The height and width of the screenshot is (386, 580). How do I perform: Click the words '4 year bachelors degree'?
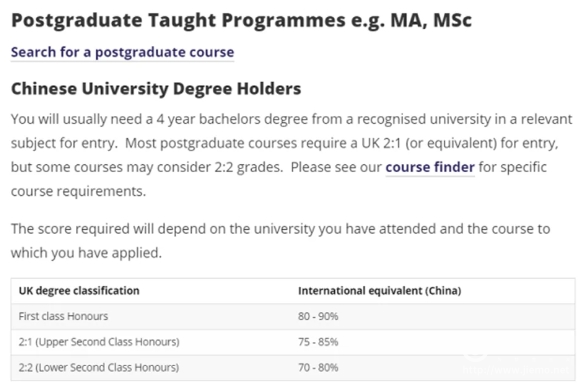coord(232,119)
